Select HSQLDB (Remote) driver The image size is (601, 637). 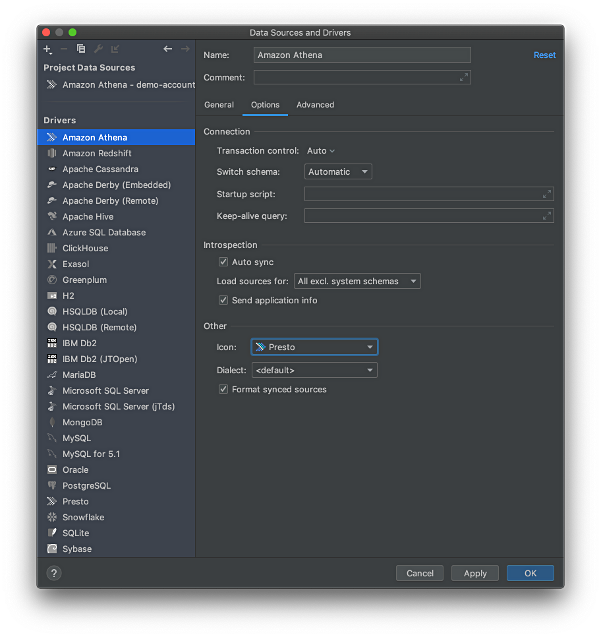coord(116,327)
